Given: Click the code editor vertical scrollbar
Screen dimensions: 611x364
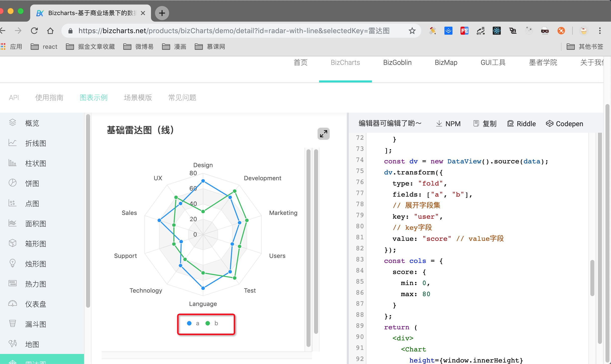Looking at the screenshot, I should pyautogui.click(x=592, y=278).
